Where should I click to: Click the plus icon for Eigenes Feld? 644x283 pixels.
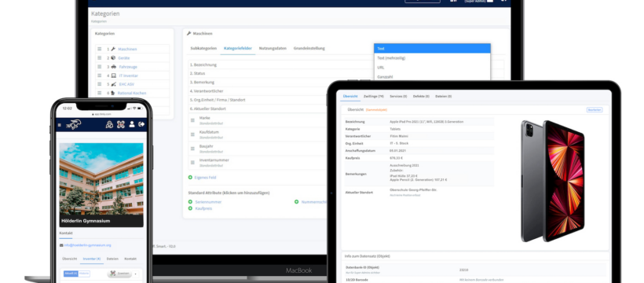[x=190, y=178]
